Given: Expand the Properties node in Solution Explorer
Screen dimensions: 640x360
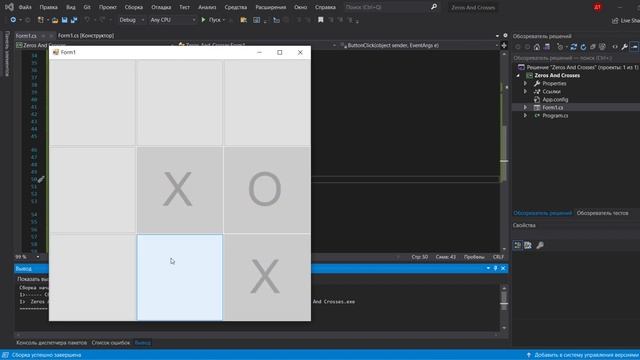Looking at the screenshot, I should (525, 83).
